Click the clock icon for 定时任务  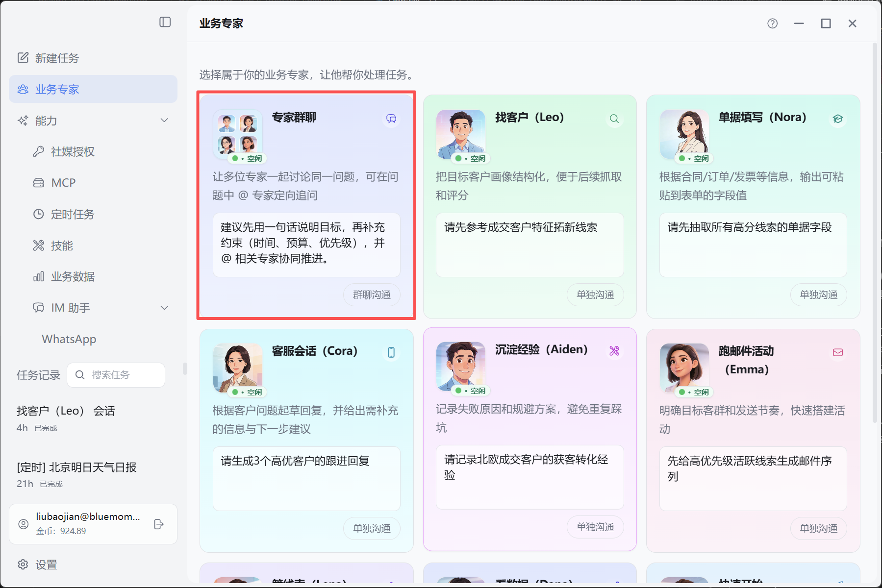click(39, 214)
